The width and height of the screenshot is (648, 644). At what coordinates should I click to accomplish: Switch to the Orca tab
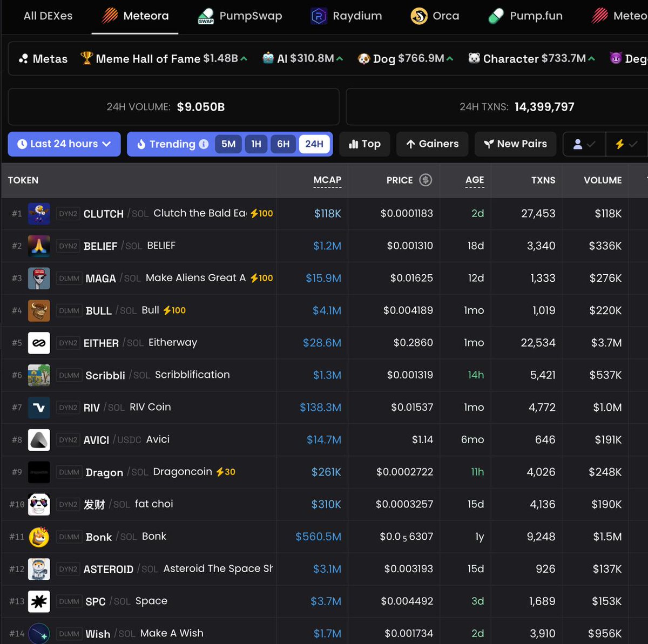pos(435,16)
